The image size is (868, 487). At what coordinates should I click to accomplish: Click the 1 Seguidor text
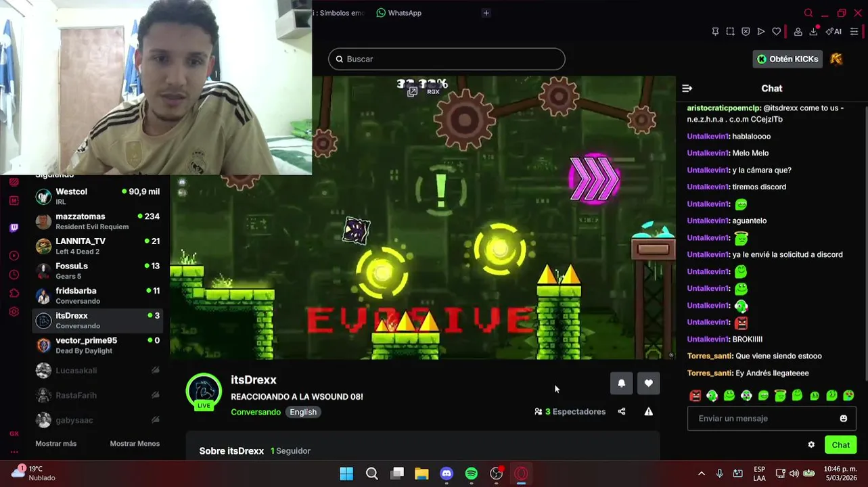(290, 451)
